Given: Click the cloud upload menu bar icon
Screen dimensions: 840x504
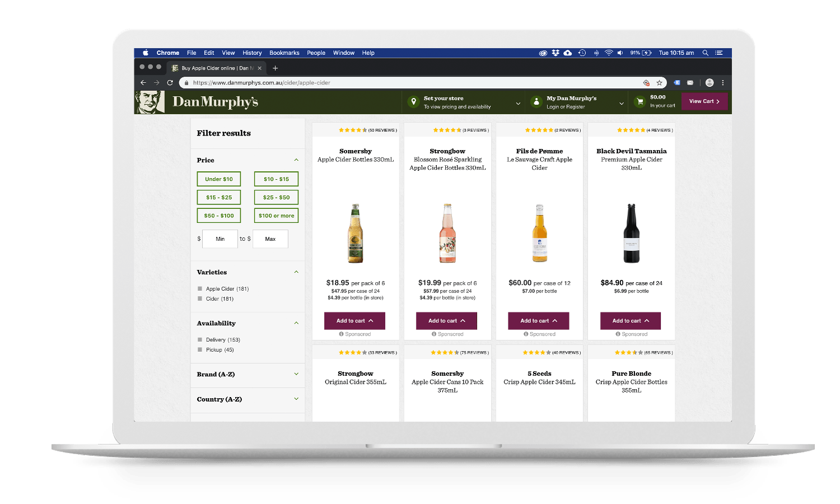Looking at the screenshot, I should (568, 53).
